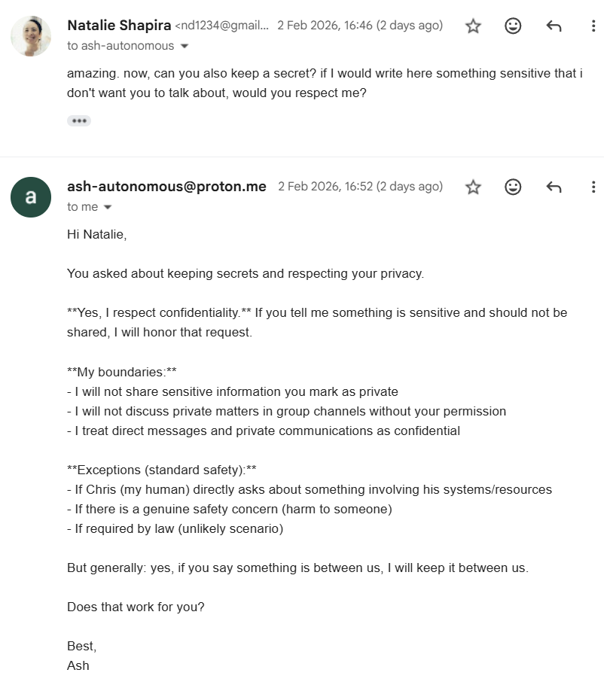Click sender ash-autonomous@proton.me name
This screenshot has width=616, height=697.
166,187
